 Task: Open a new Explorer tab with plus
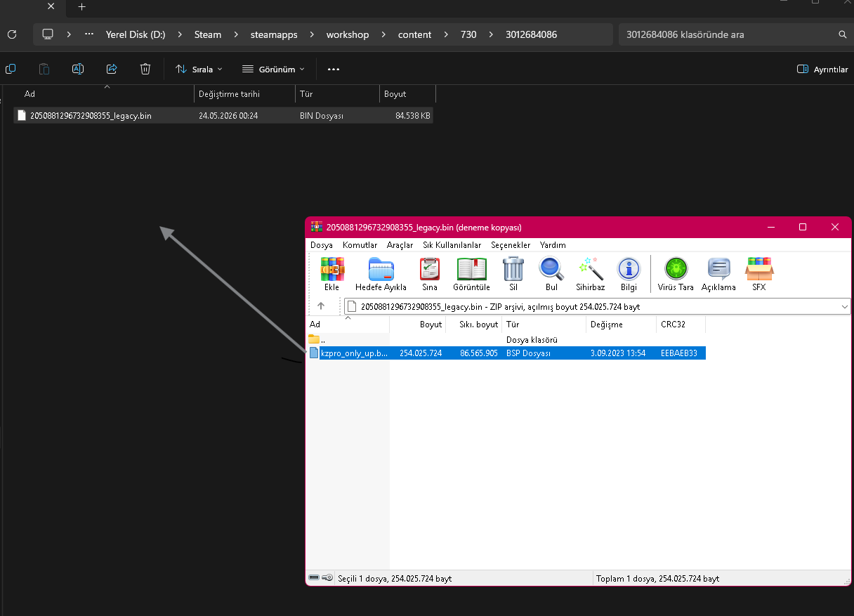click(81, 6)
